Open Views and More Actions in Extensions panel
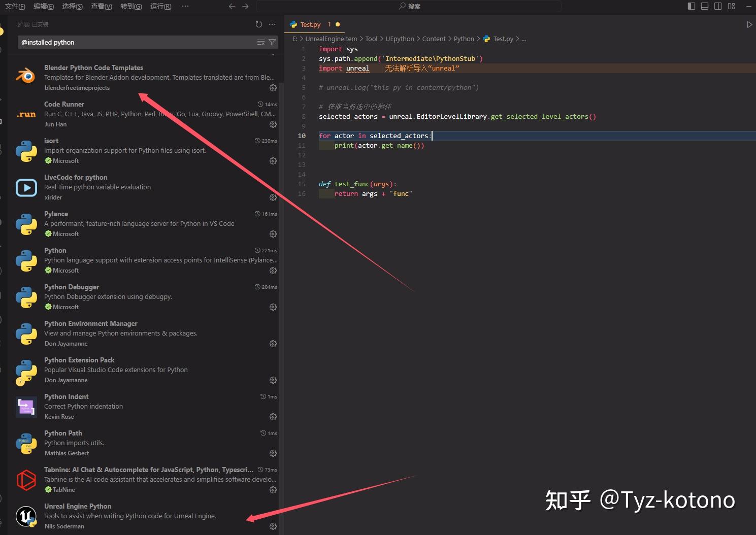Viewport: 756px width, 535px height. [x=272, y=24]
